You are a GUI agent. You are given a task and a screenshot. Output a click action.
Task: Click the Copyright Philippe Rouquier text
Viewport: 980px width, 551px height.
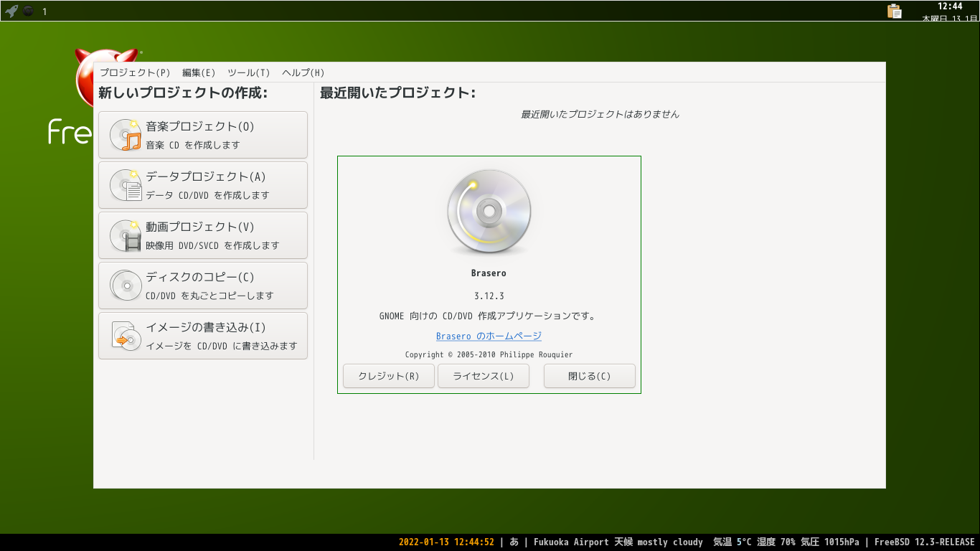[x=489, y=354]
